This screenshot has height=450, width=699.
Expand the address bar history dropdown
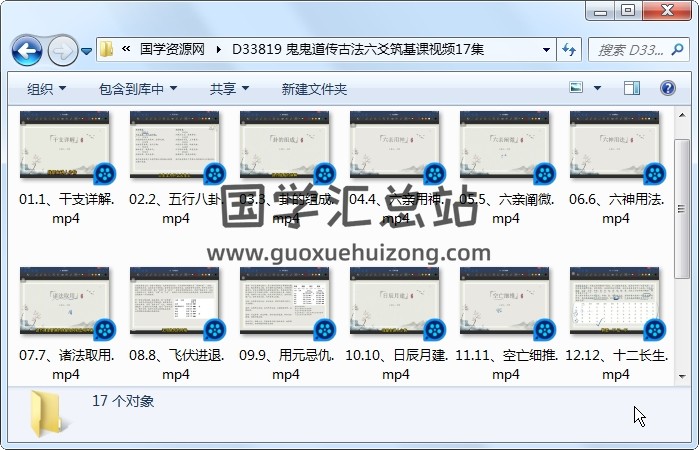[546, 49]
